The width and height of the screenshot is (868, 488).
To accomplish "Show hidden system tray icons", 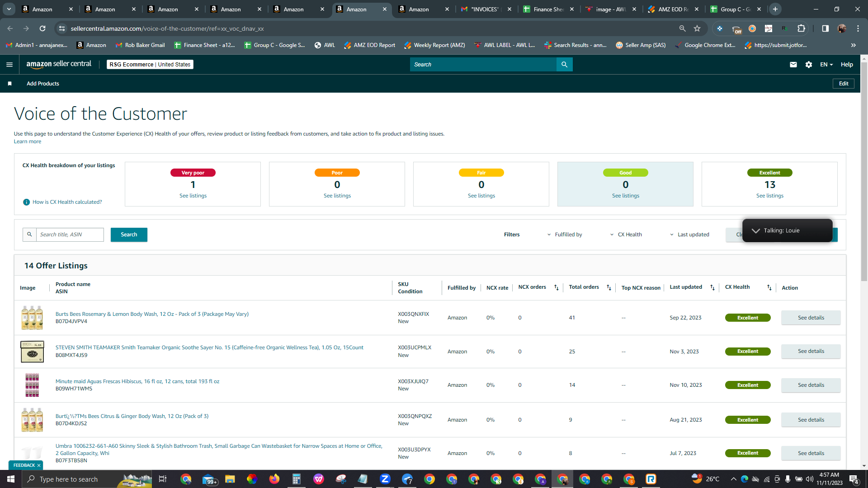I will [x=733, y=479].
